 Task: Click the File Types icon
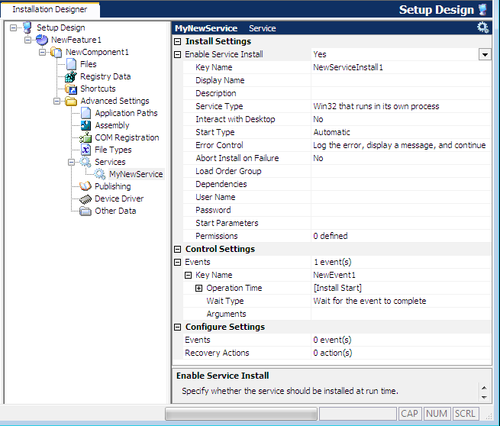pyautogui.click(x=86, y=150)
